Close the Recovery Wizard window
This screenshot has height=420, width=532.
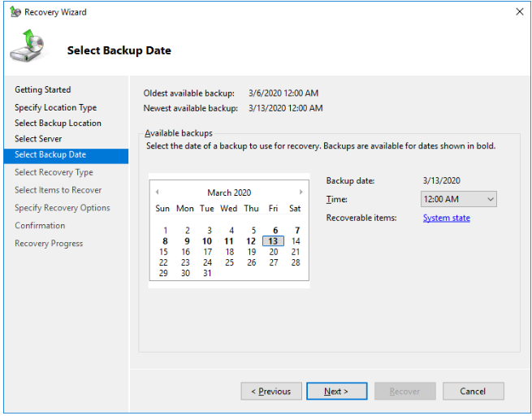520,12
